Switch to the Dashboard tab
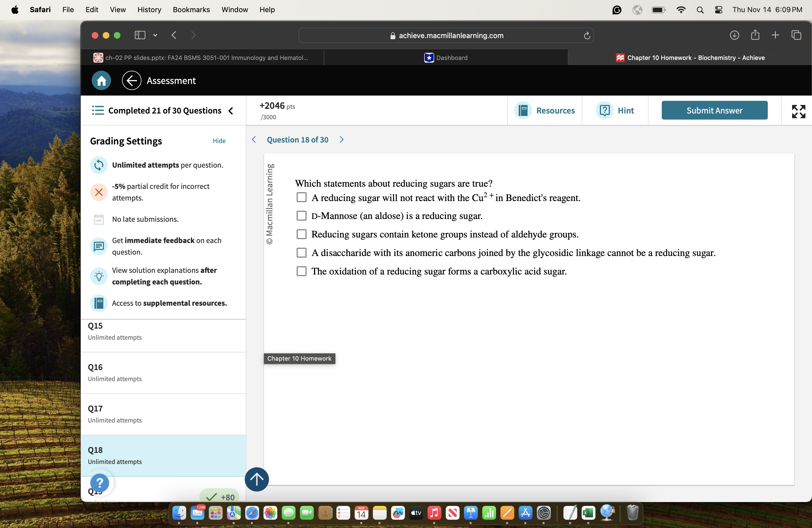 pos(446,57)
